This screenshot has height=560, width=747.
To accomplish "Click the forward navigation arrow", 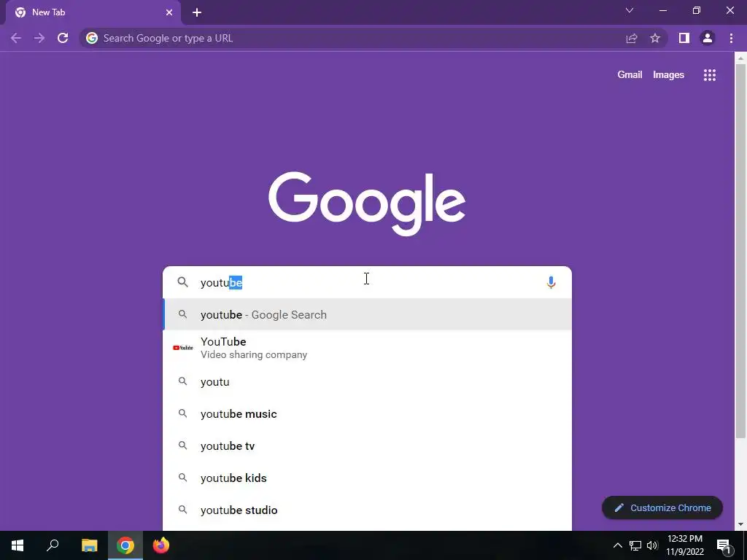I will click(x=39, y=38).
